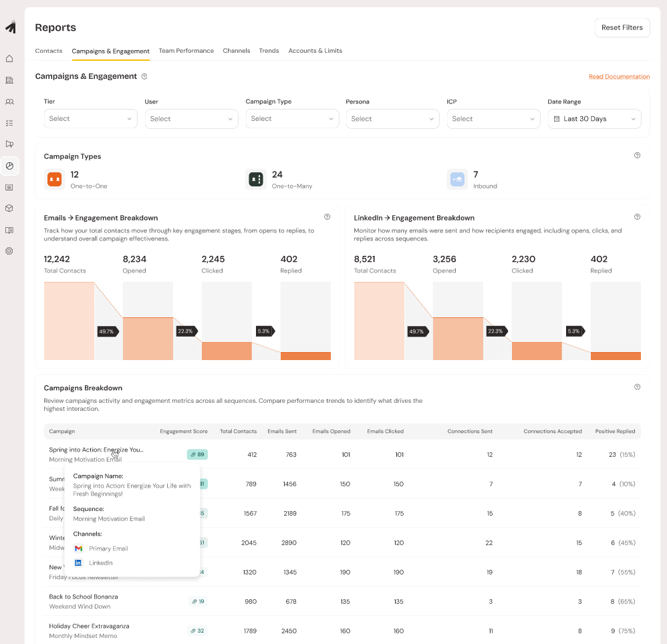
Task: Open the Campaign Type select dropdown
Action: pyautogui.click(x=292, y=119)
